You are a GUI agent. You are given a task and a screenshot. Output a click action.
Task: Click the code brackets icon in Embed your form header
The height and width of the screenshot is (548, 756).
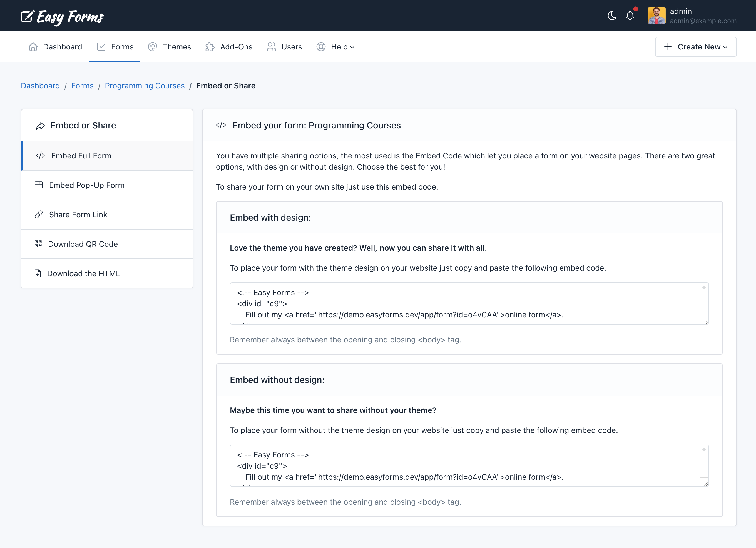click(x=221, y=125)
